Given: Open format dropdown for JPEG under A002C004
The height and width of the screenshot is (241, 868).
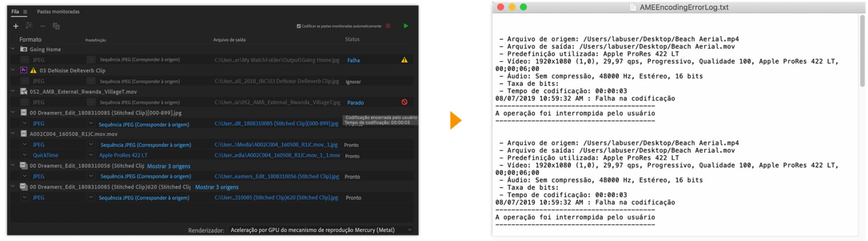Looking at the screenshot, I should [25, 144].
